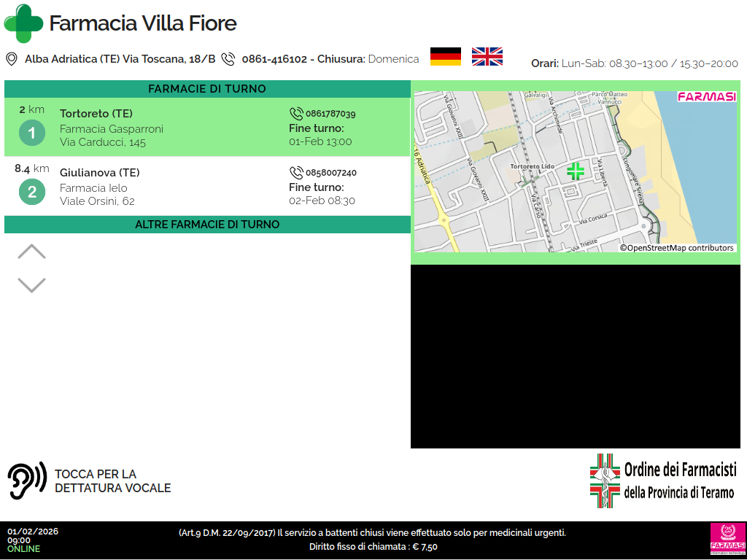Screen dimensions: 747x560
Task: Click Tocca per la Dettatura Vocale text
Action: click(x=112, y=481)
